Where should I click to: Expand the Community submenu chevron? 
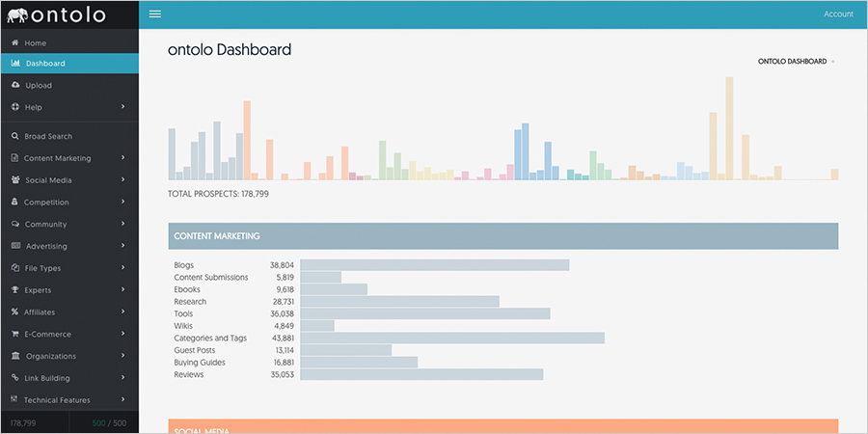click(122, 224)
